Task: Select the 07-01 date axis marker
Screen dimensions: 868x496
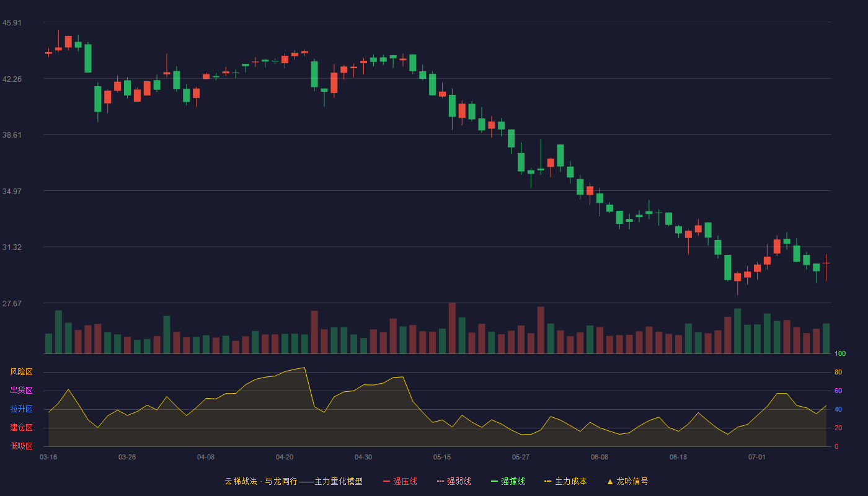Action: [757, 457]
